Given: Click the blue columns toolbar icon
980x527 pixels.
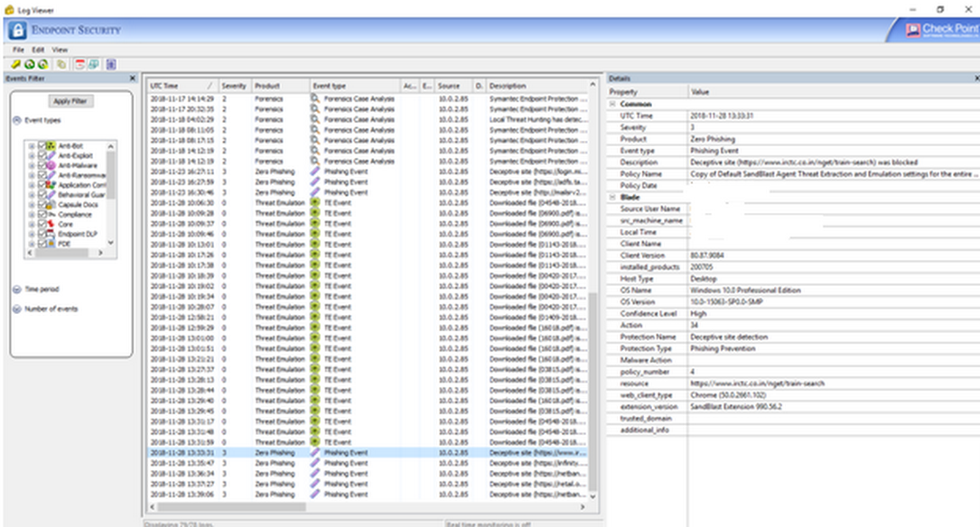Looking at the screenshot, I should 111,64.
